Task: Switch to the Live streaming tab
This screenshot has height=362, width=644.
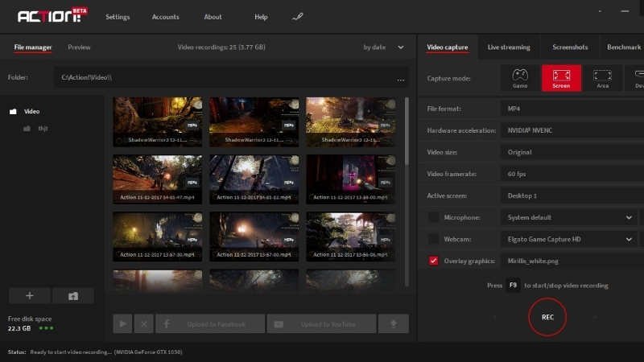Action: point(509,47)
